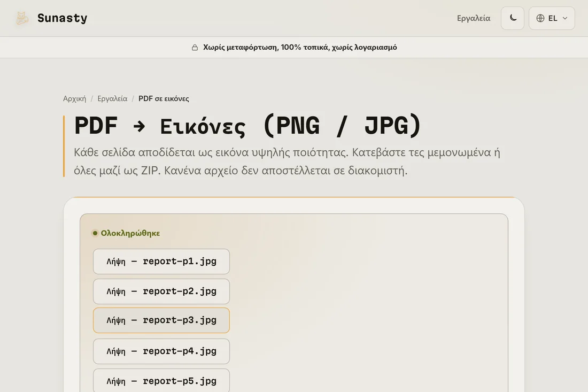Image resolution: width=588 pixels, height=392 pixels.
Task: Click the Ολοκληρώθηκε status label
Action: click(x=130, y=233)
